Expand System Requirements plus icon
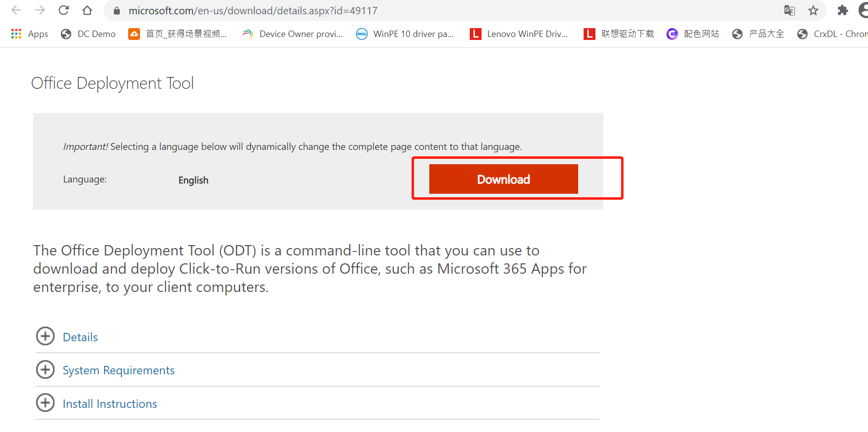868x432 pixels. pyautogui.click(x=45, y=370)
